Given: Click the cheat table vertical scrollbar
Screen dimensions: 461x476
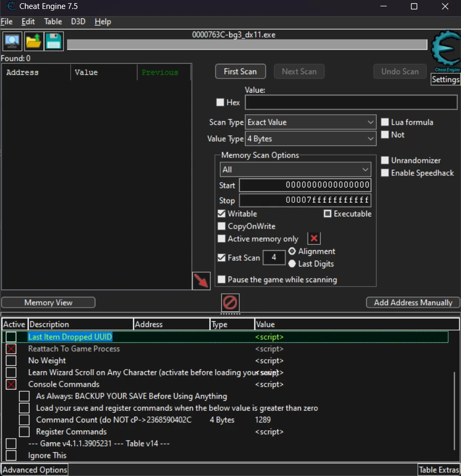Looking at the screenshot, I should 454,411.
